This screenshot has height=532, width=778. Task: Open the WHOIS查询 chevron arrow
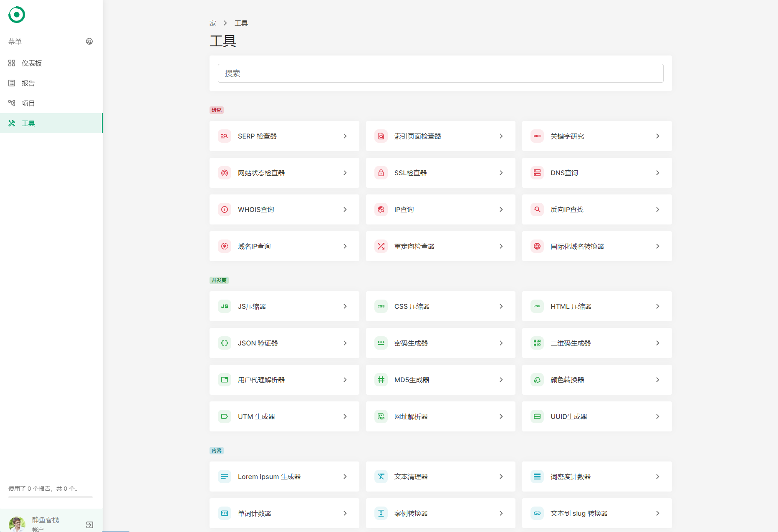click(x=345, y=209)
